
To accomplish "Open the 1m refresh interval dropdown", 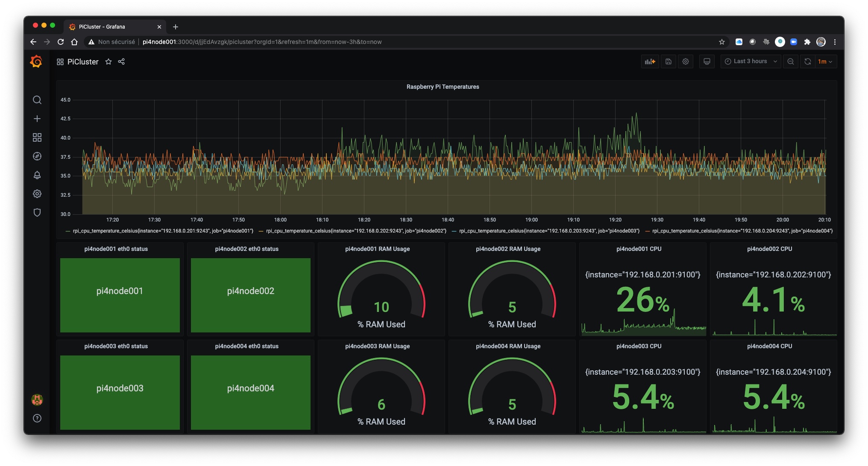I will pyautogui.click(x=825, y=61).
